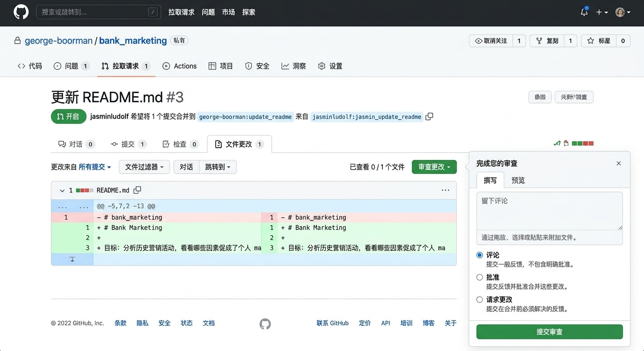This screenshot has height=351, width=644.
Task: Switch to the 洞察 repository tab
Action: (294, 66)
